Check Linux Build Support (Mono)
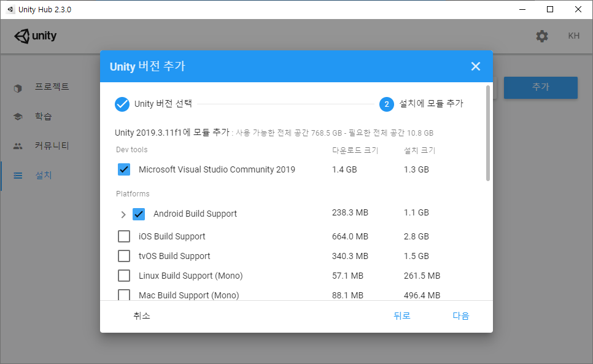Screen dimensions: 593x364 [x=124, y=276]
